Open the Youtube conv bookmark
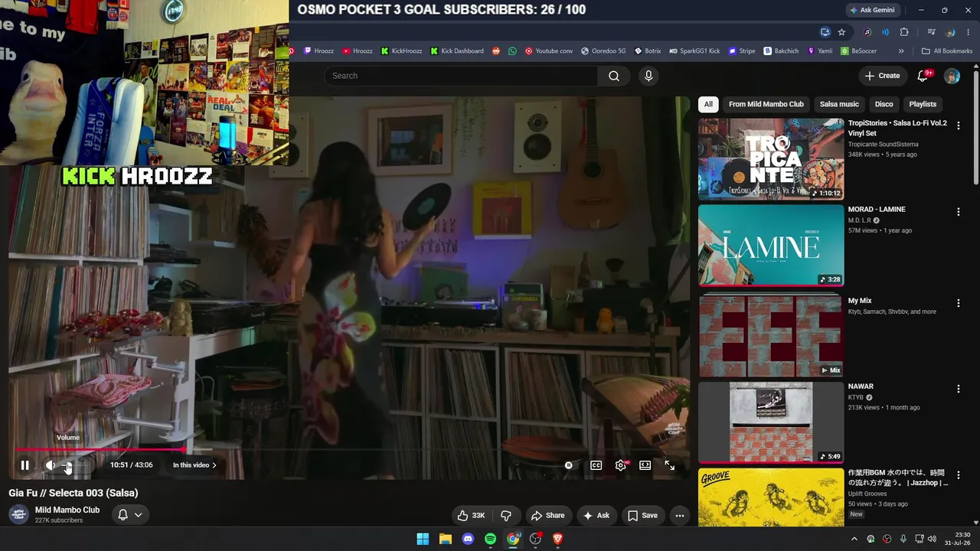Image resolution: width=980 pixels, height=551 pixels. (x=548, y=51)
